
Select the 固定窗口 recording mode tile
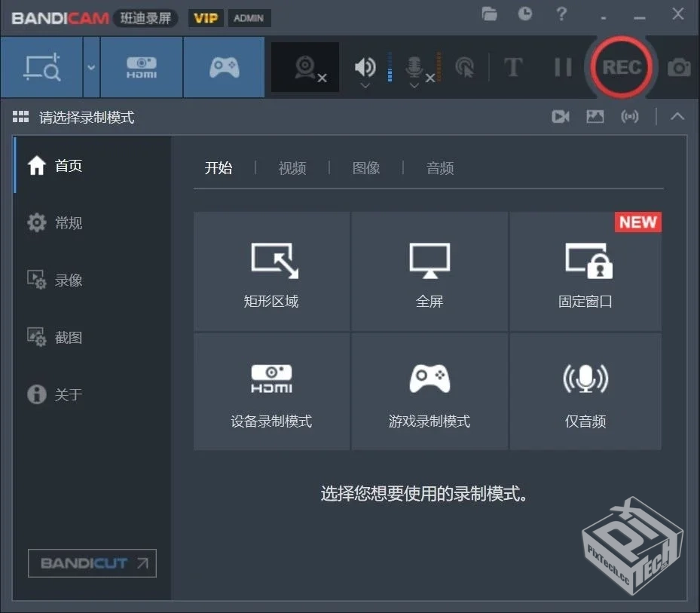[x=586, y=271]
